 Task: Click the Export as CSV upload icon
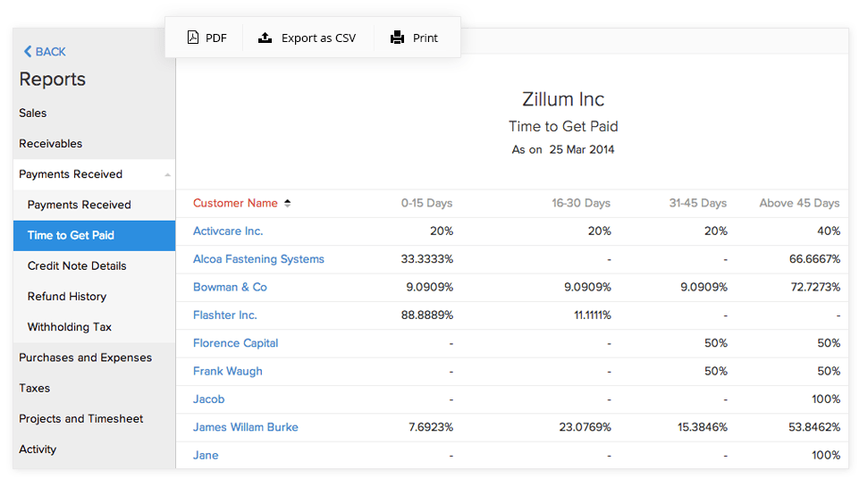click(x=265, y=38)
